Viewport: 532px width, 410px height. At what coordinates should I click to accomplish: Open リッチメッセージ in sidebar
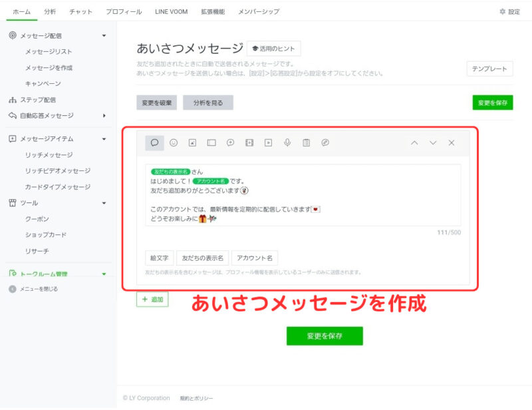pos(49,155)
